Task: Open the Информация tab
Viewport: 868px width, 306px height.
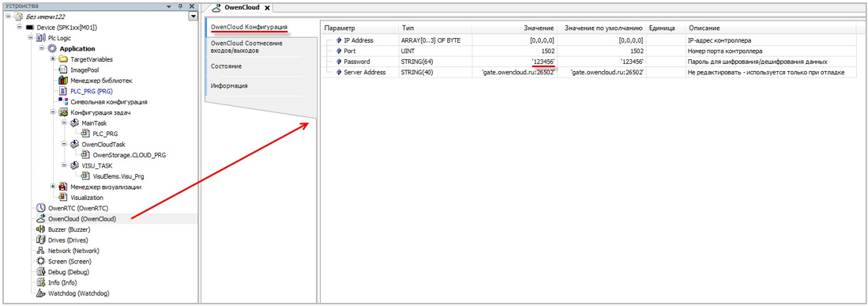Action: (x=229, y=86)
